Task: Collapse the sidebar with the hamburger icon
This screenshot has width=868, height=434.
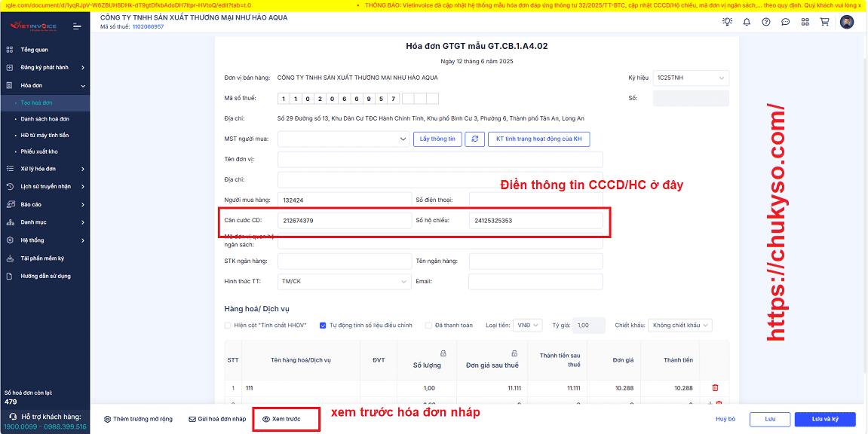Action: pos(77,26)
